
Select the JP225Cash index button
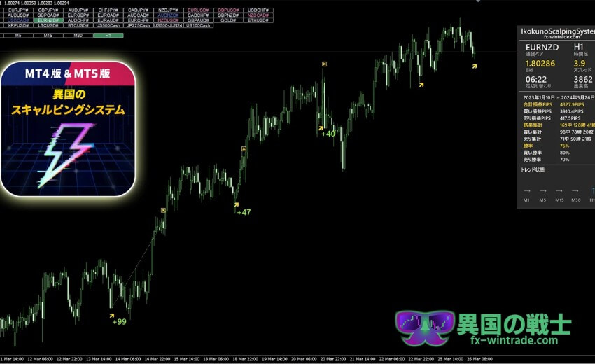coord(139,25)
